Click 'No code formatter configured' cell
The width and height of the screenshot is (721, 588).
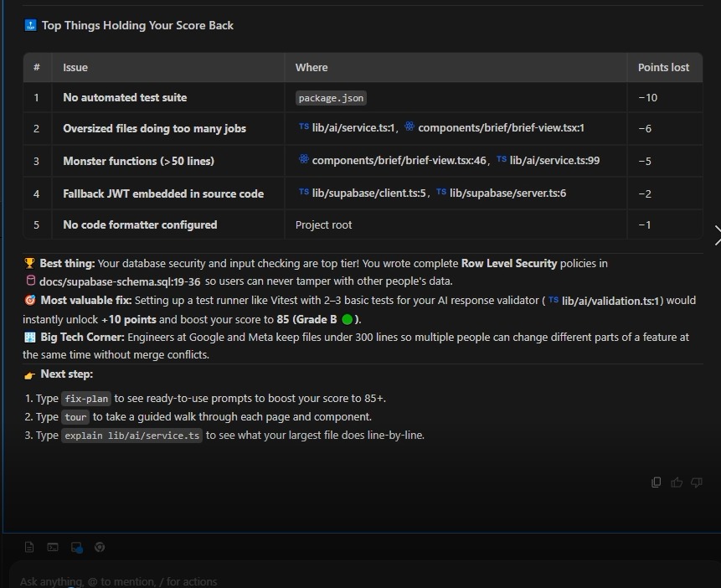(x=140, y=225)
